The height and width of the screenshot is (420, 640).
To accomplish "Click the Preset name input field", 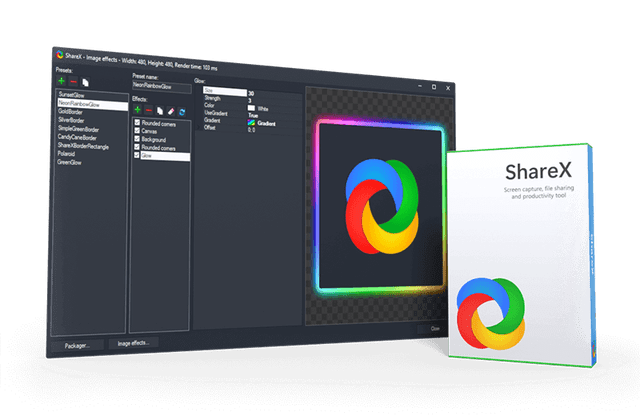I will pyautogui.click(x=162, y=87).
